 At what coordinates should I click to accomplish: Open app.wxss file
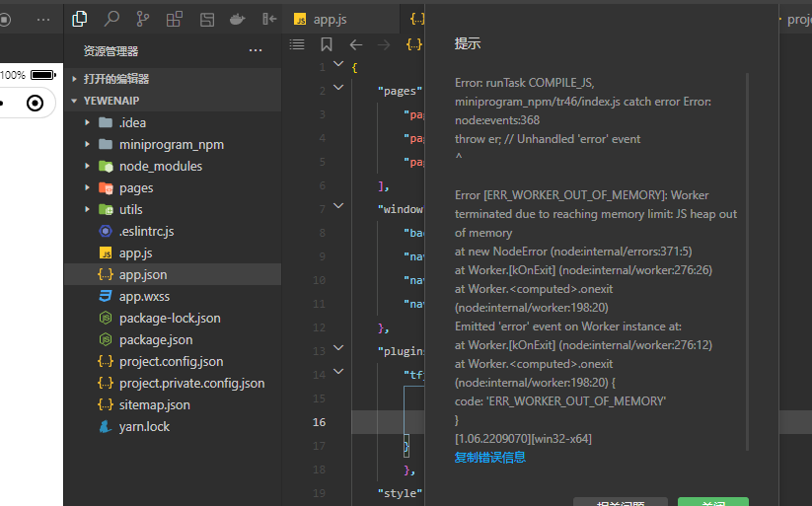[x=173, y=297]
